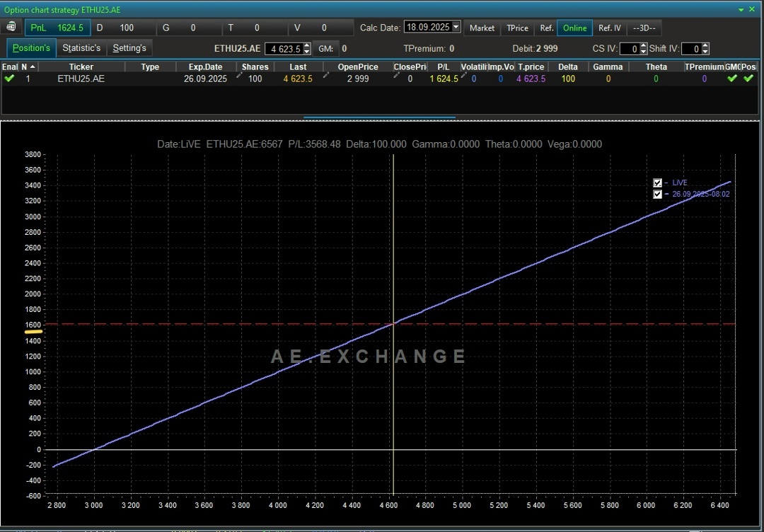Open the --3D-- chart view
Screen dimensions: 764x532
pos(644,28)
